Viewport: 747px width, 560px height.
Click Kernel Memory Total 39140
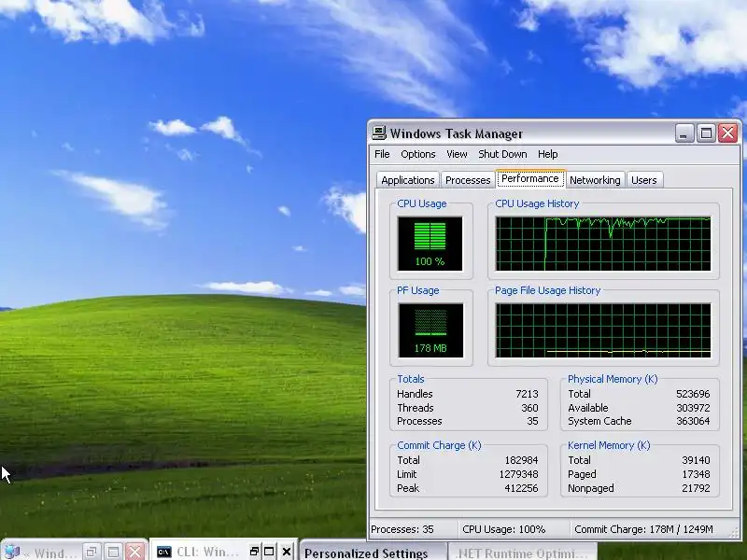click(696, 460)
